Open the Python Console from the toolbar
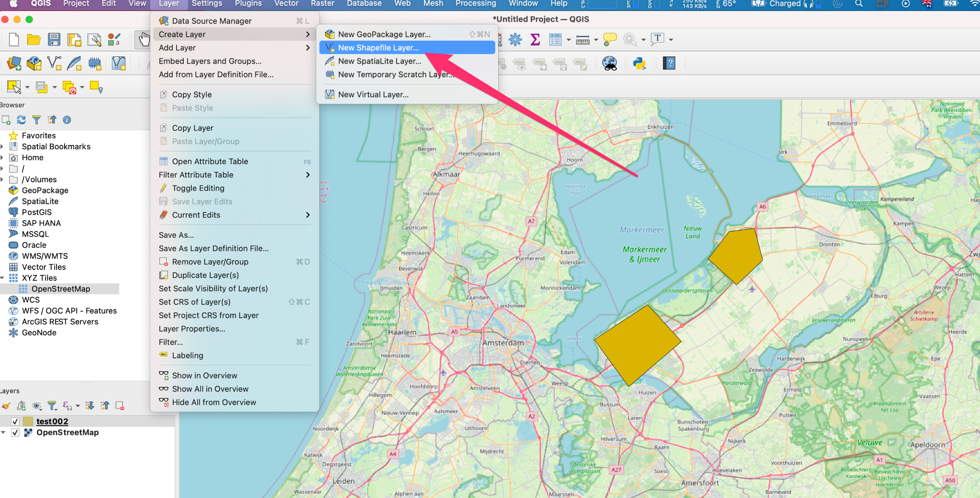Viewport: 980px width, 498px height. [x=639, y=63]
